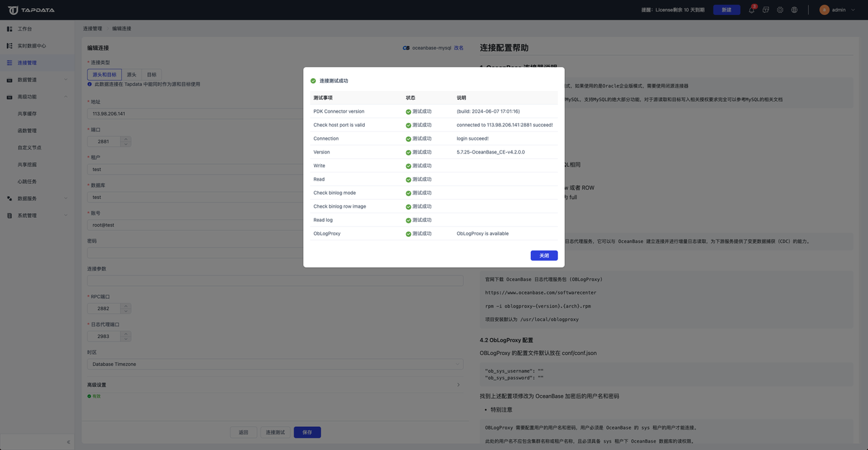Increase the 日志代理端口 value with the up arrow
This screenshot has height=450, width=868.
[x=125, y=333]
